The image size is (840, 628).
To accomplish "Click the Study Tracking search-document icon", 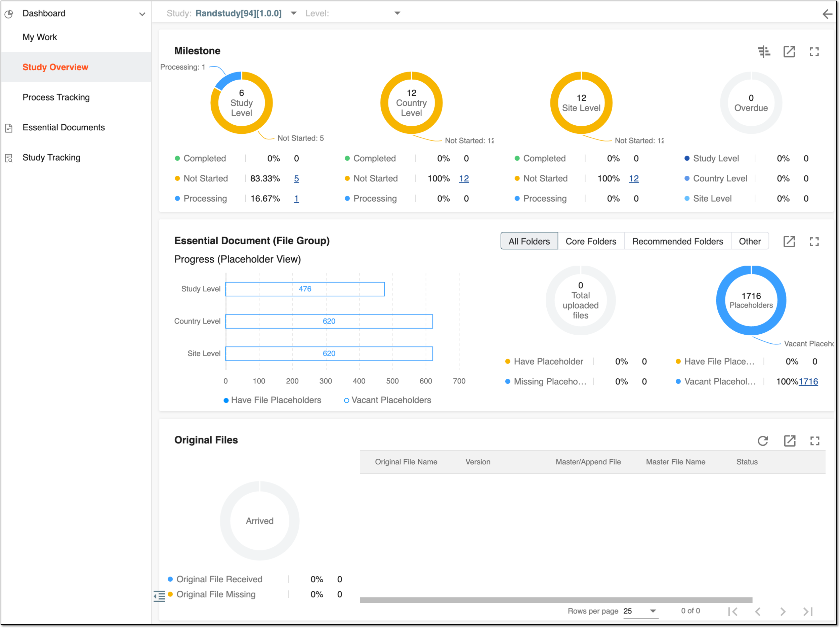I will tap(9, 158).
